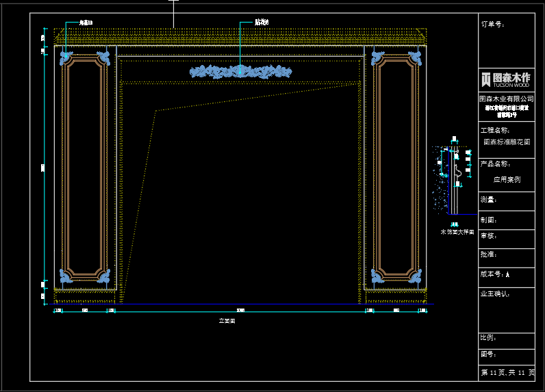The width and height of the screenshot is (545, 392).
Task: Click the 订单号 order number field
Action: click(x=492, y=24)
